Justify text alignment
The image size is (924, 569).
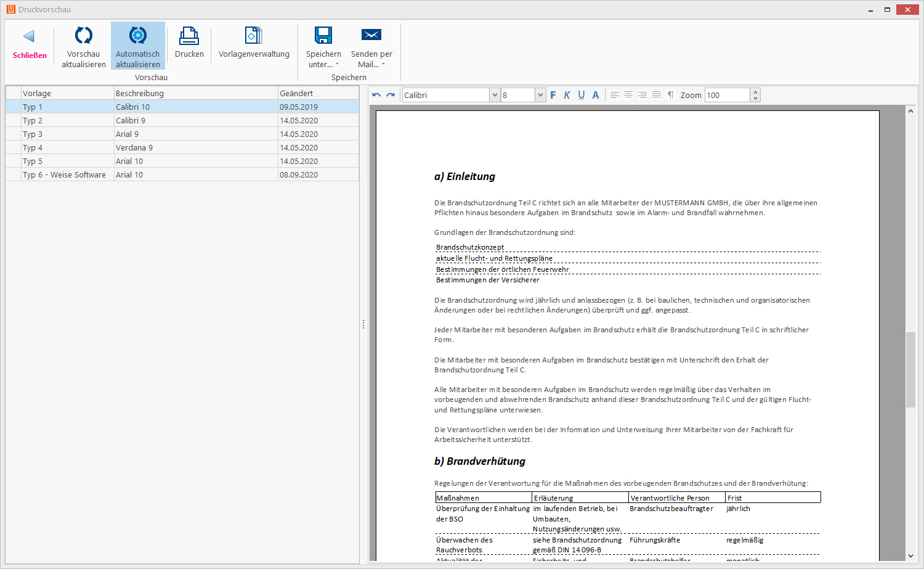click(x=657, y=95)
